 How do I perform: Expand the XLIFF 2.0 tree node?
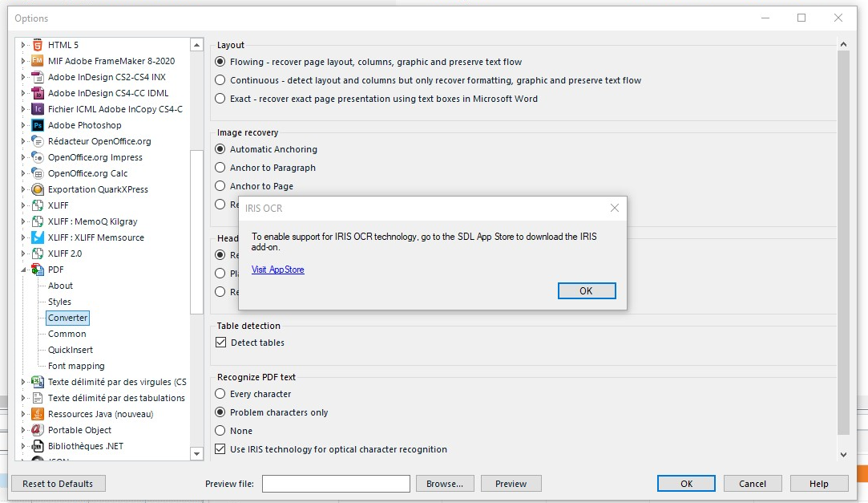[x=23, y=254]
